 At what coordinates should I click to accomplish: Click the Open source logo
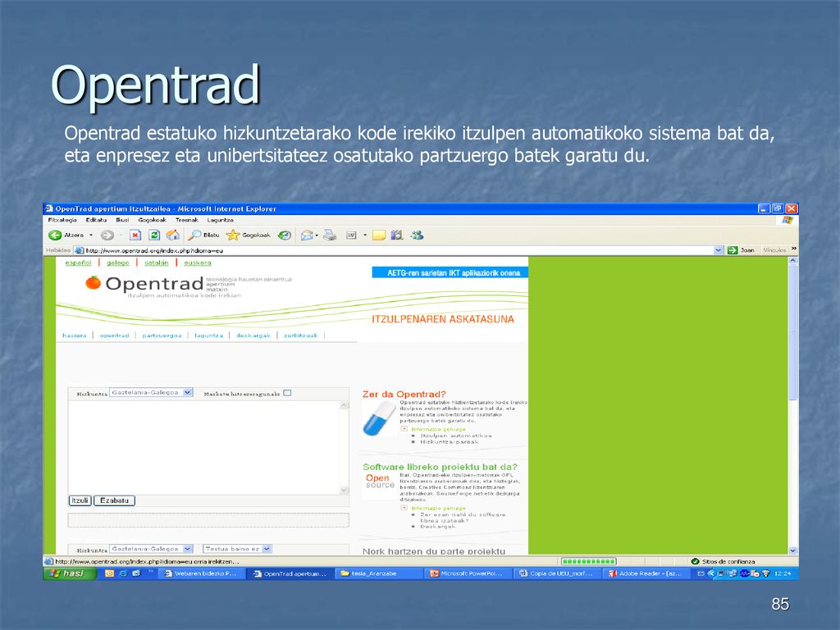[380, 481]
